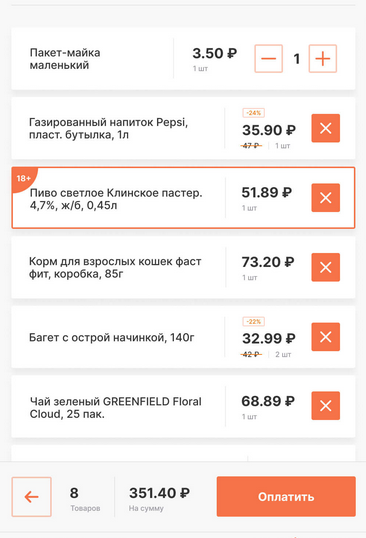Remove Pepsi газированный напиток from cart
Image resolution: width=366 pixels, height=538 pixels.
click(x=326, y=128)
